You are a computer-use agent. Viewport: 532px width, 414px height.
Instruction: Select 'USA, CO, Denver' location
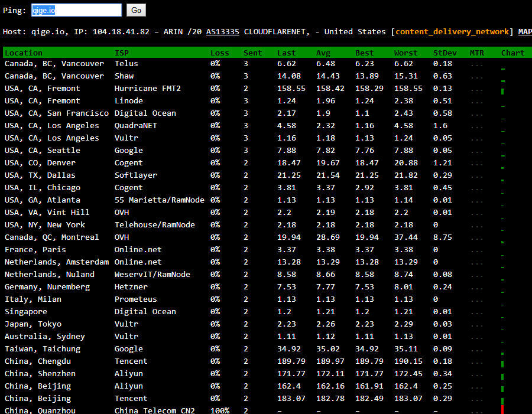point(40,163)
